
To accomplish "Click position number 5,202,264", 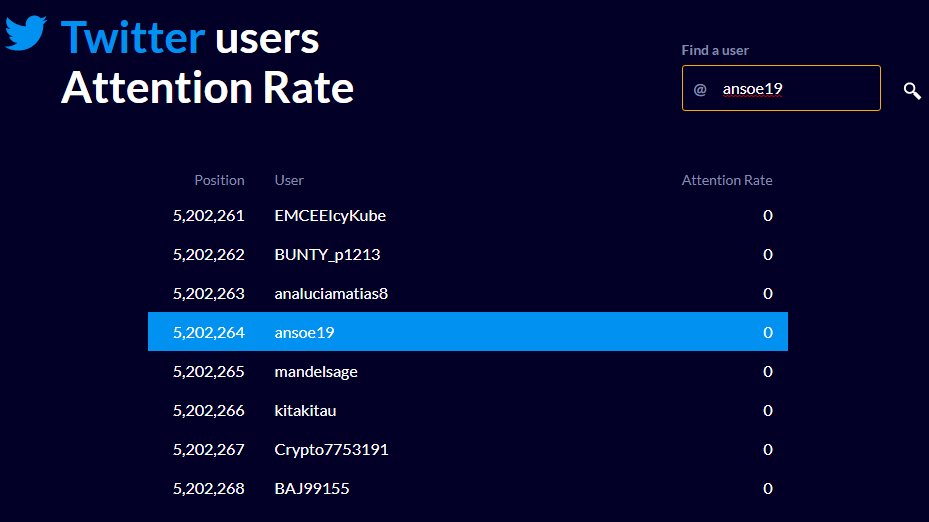I will coord(209,332).
